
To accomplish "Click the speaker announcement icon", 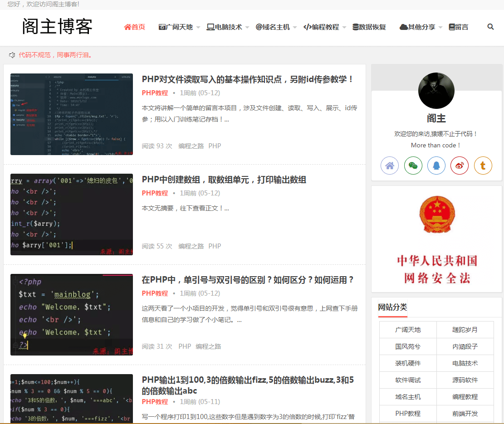I will (x=12, y=55).
